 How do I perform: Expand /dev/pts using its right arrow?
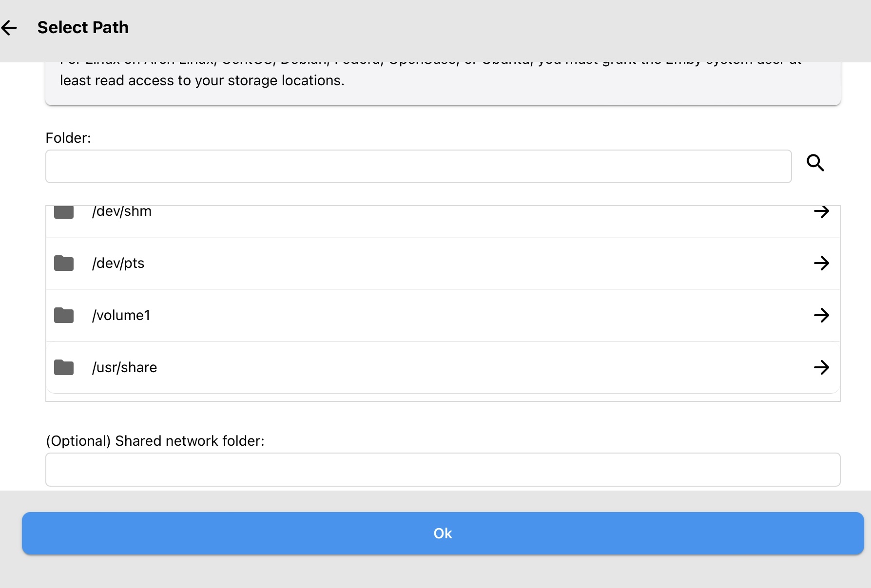pyautogui.click(x=821, y=264)
